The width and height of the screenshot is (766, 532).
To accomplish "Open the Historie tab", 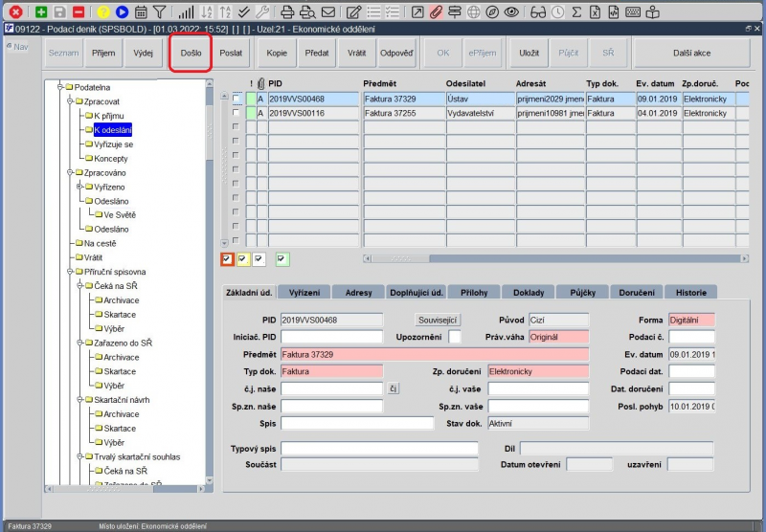I will [x=691, y=292].
